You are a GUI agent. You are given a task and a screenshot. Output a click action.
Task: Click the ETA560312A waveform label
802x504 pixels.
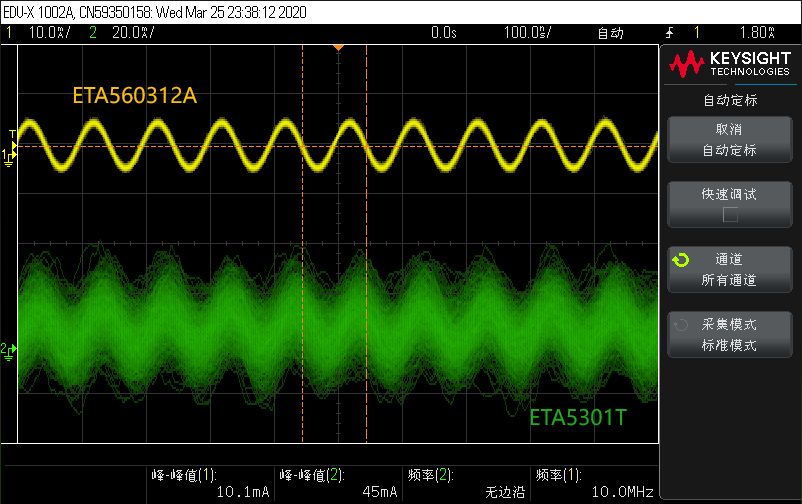134,96
